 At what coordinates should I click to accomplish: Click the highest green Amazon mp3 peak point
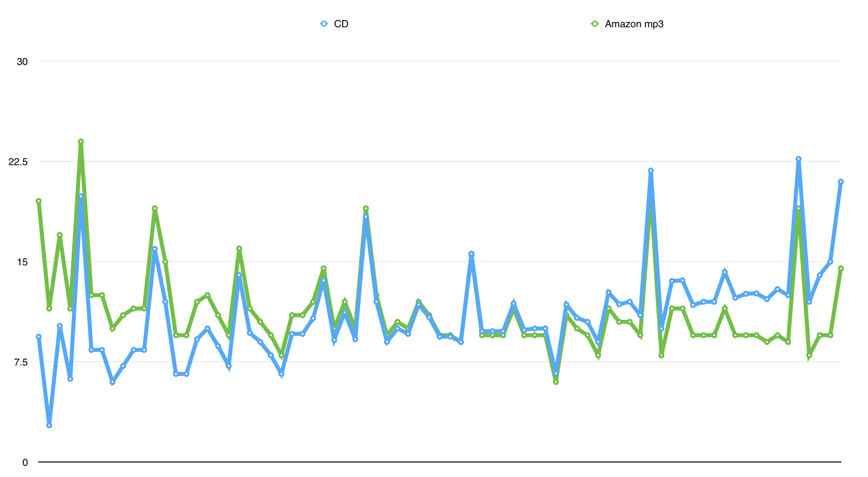(x=81, y=141)
